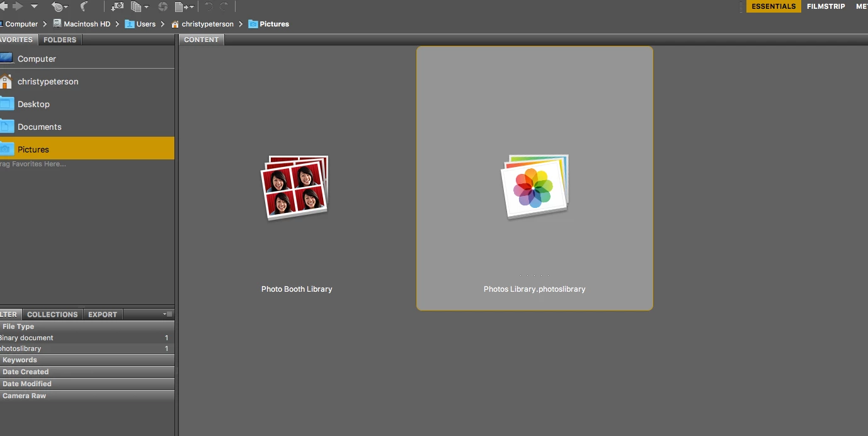Expand the Camera Raw filter section
The width and height of the screenshot is (868, 436).
pos(87,396)
